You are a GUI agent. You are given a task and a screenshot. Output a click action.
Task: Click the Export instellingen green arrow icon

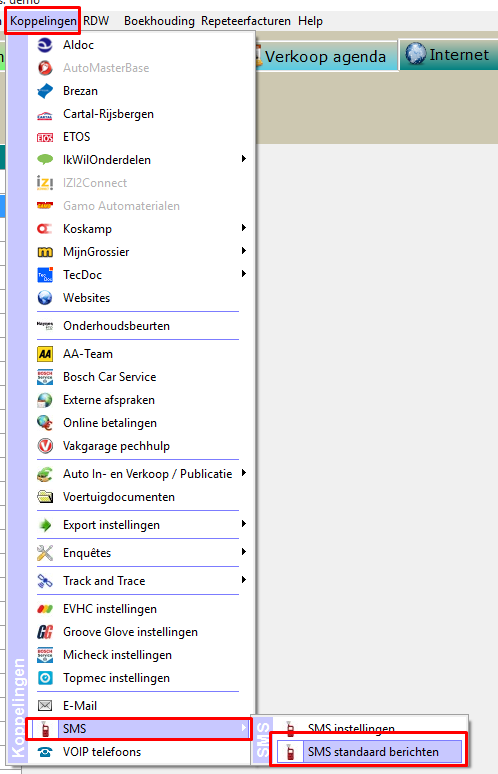(45, 525)
